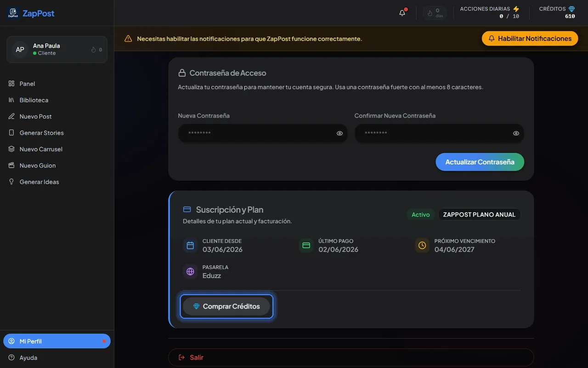
Task: Click the Contraseña de Acceso heading
Action: click(x=228, y=73)
